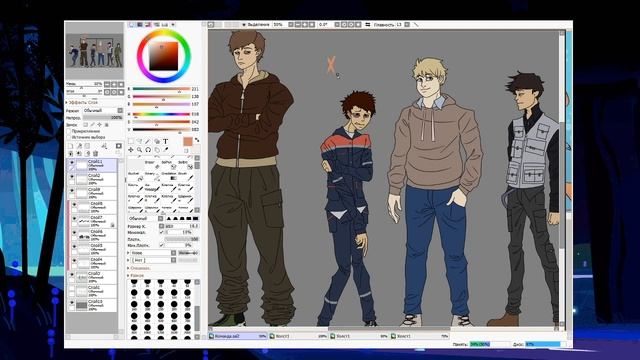The image size is (640, 360).
Task: Click the navigator preview thumbnail
Action: [95, 51]
